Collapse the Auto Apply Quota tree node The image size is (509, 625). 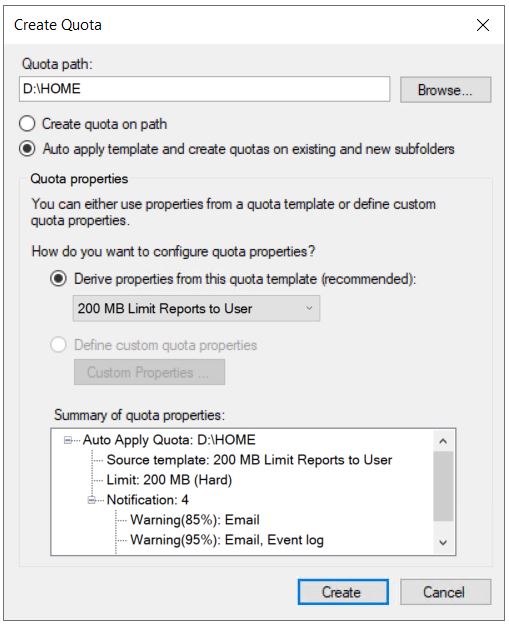[x=68, y=440]
